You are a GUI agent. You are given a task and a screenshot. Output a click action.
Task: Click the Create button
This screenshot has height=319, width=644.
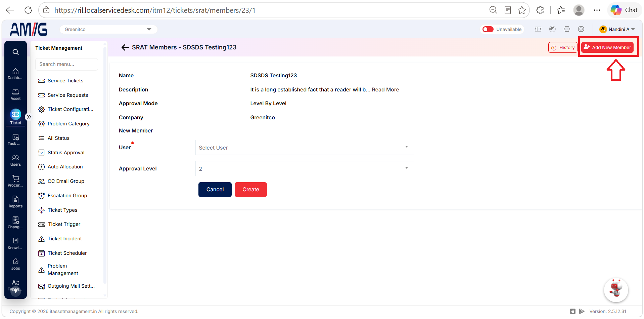(x=251, y=190)
